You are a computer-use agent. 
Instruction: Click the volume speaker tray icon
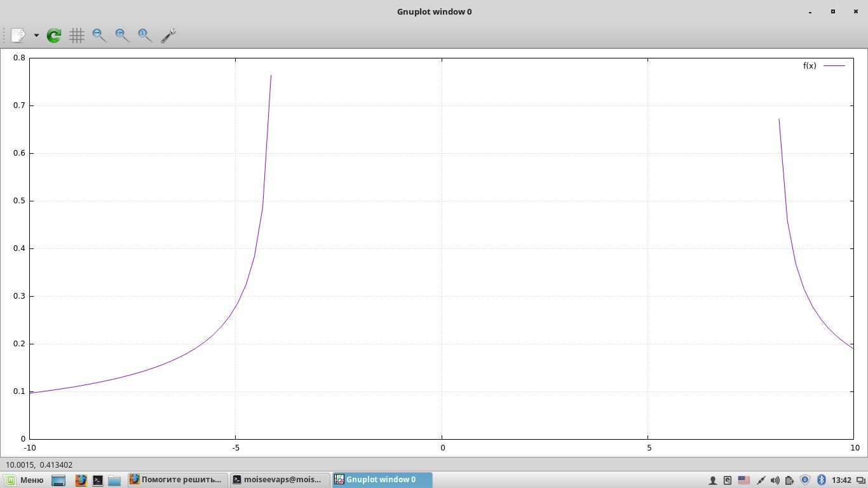(x=775, y=480)
